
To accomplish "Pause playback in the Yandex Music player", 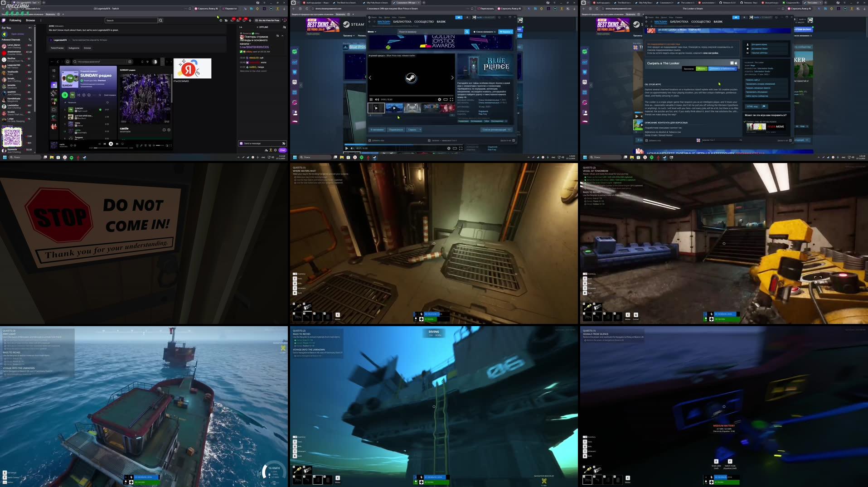I will tap(65, 95).
